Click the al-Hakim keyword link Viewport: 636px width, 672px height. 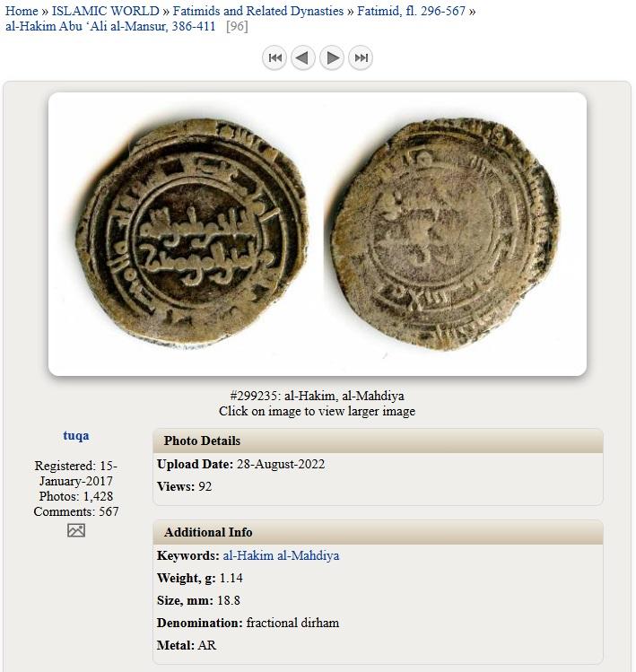pos(248,555)
